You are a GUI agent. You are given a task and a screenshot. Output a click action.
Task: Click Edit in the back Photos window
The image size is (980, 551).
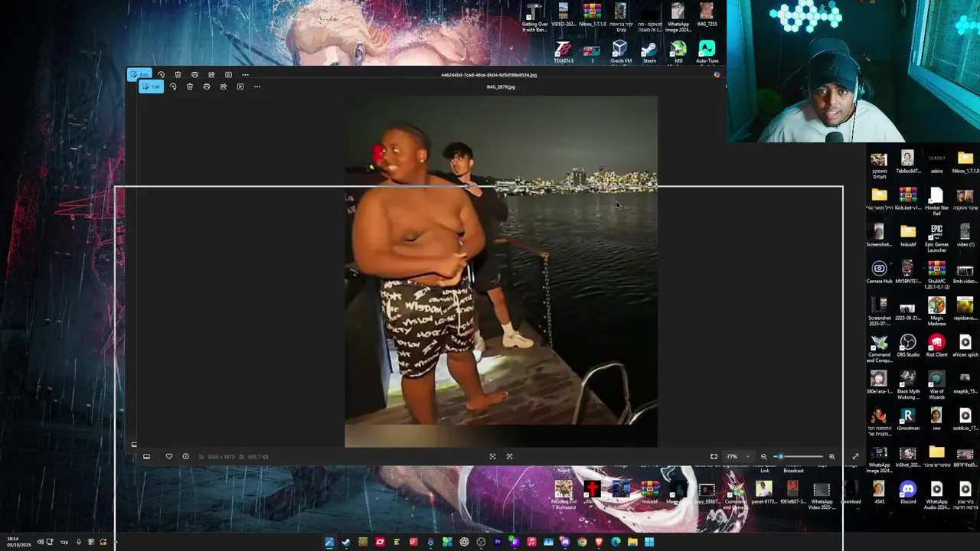(139, 74)
